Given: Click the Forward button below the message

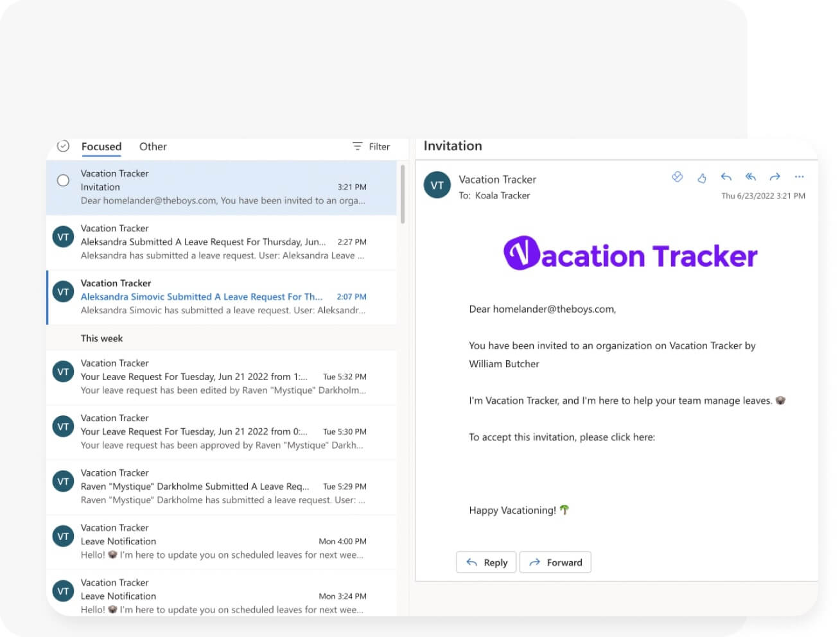Looking at the screenshot, I should click(x=556, y=562).
